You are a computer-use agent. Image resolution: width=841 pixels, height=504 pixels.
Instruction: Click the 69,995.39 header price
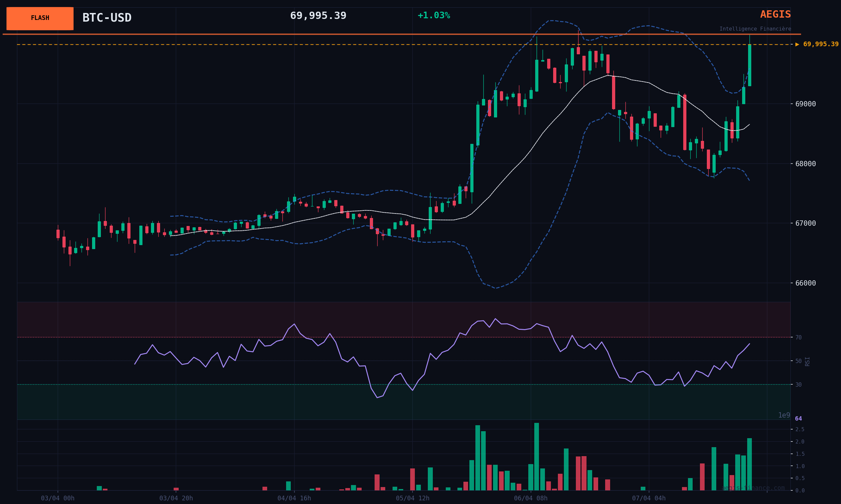tap(318, 16)
